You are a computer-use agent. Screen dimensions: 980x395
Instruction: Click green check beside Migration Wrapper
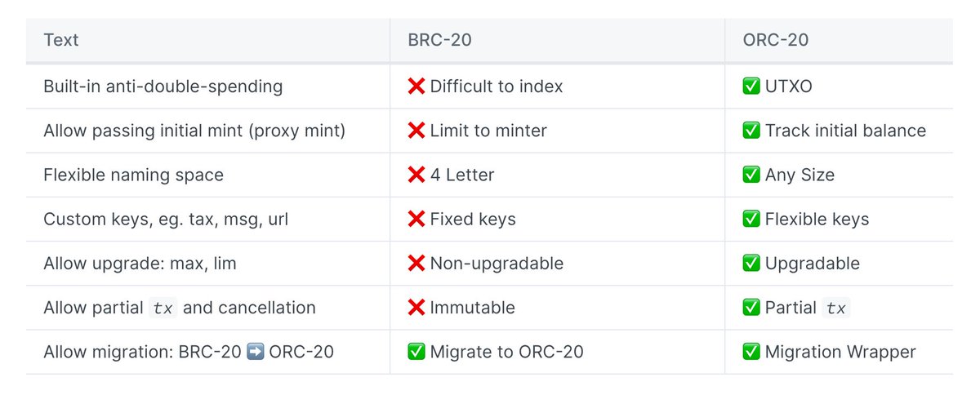click(751, 352)
